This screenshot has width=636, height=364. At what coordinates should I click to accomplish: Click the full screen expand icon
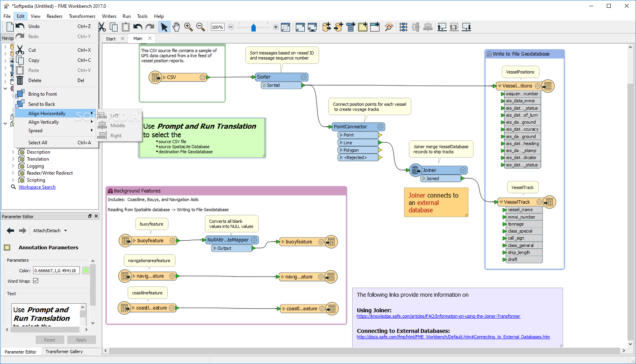coord(300,27)
